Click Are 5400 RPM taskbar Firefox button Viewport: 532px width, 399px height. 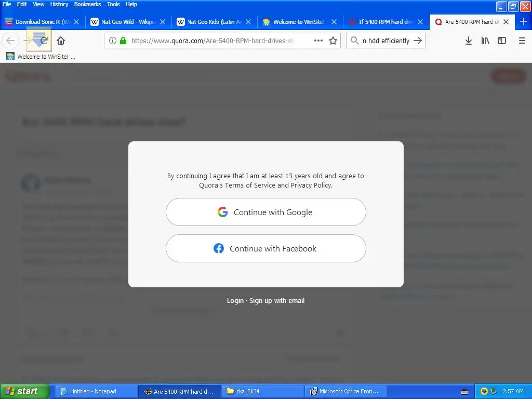point(179,391)
